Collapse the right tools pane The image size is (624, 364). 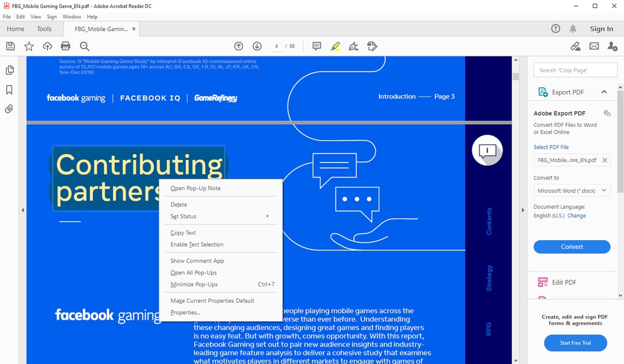point(523,210)
